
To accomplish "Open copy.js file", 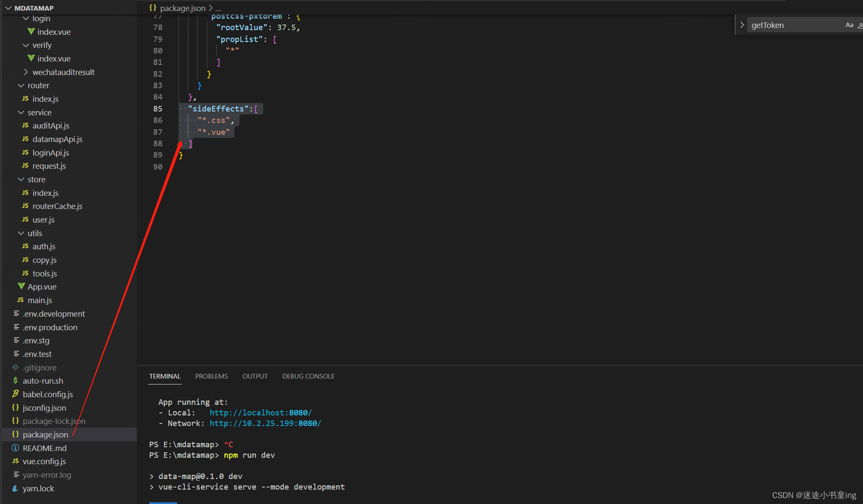I will [45, 260].
